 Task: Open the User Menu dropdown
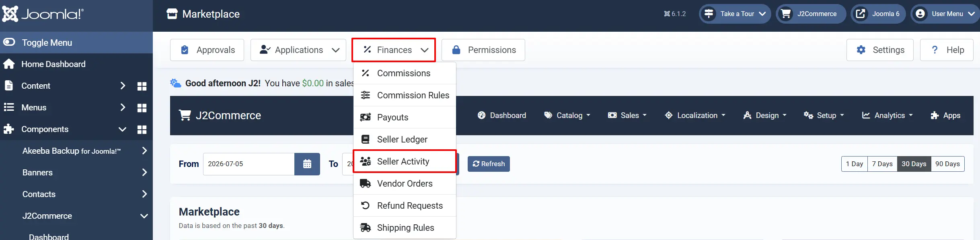[945, 14]
